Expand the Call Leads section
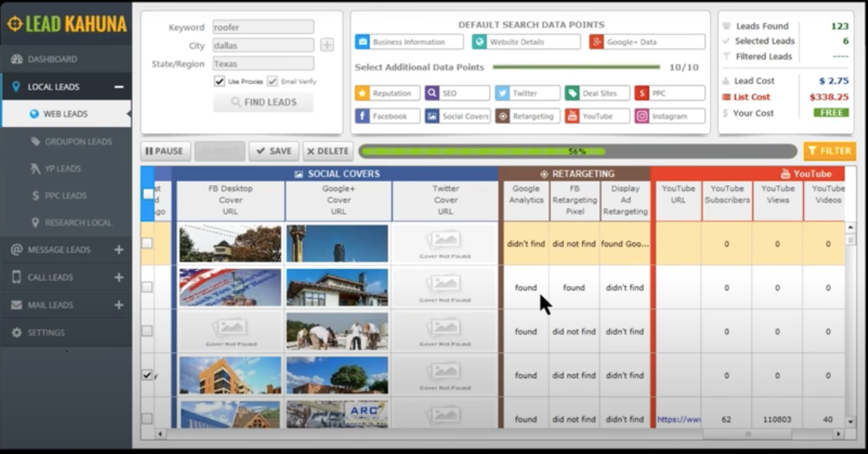The image size is (868, 454). click(x=119, y=277)
